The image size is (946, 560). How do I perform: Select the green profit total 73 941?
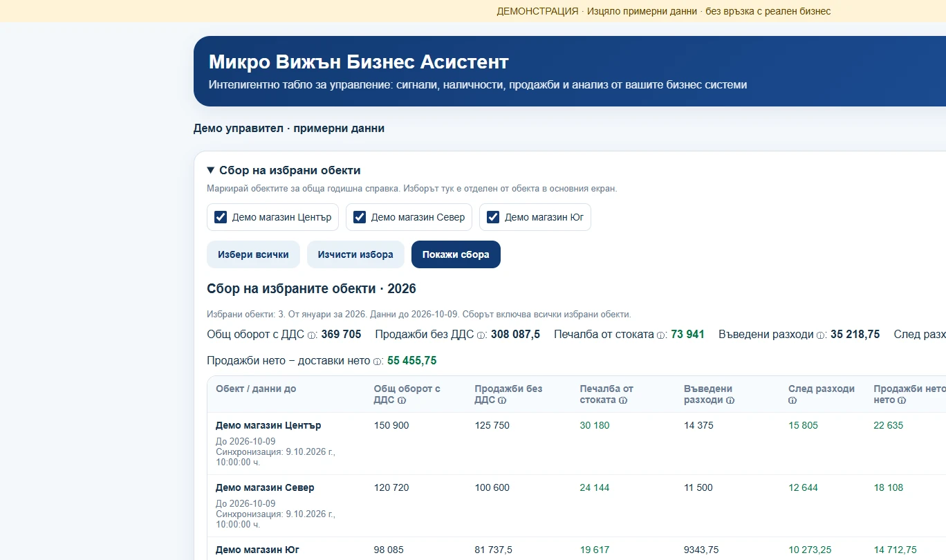(x=687, y=335)
